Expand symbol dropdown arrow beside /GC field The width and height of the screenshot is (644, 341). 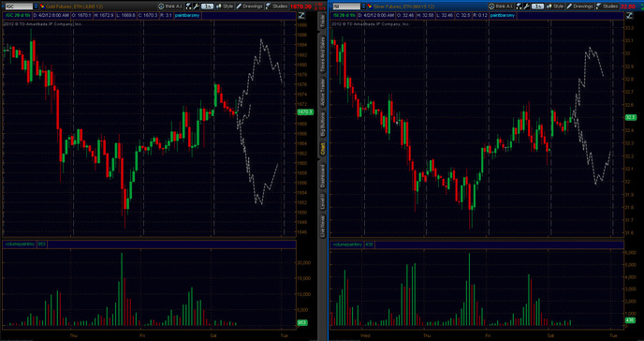36,7
